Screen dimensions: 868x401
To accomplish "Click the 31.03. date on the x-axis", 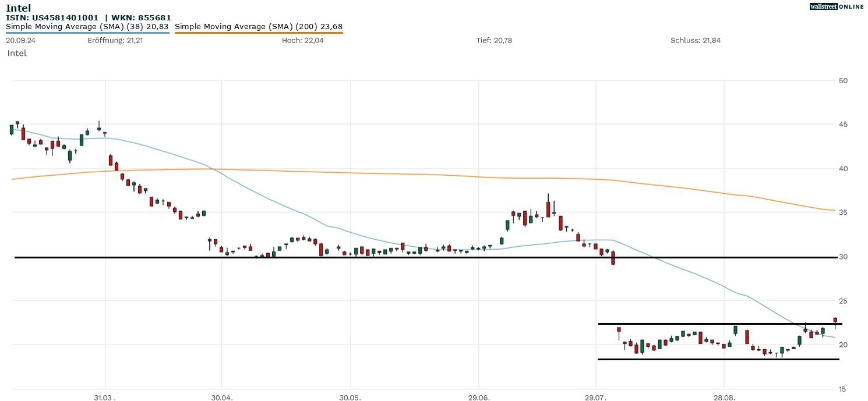I will 105,398.
